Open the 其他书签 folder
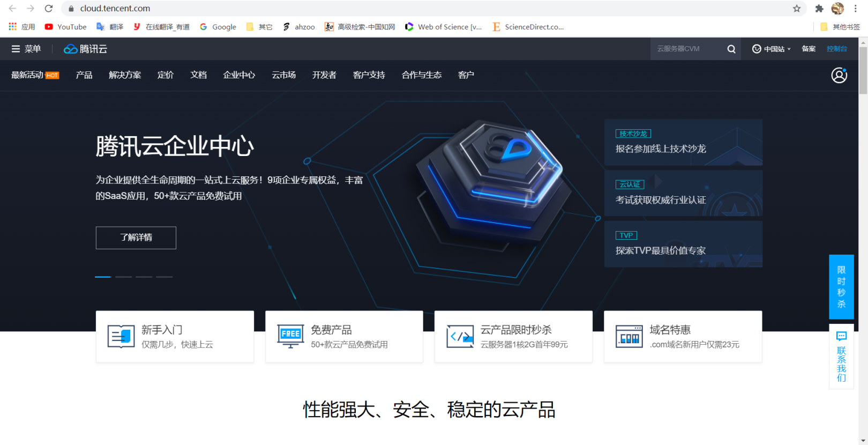 pos(840,27)
